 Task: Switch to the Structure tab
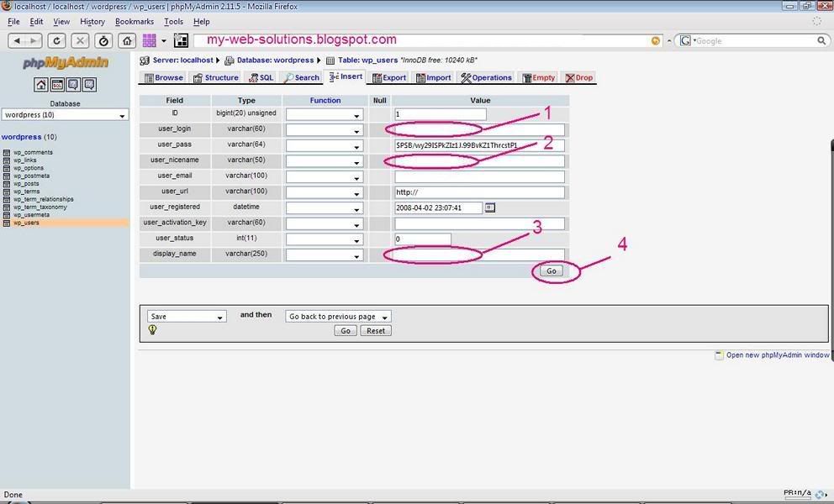[215, 77]
